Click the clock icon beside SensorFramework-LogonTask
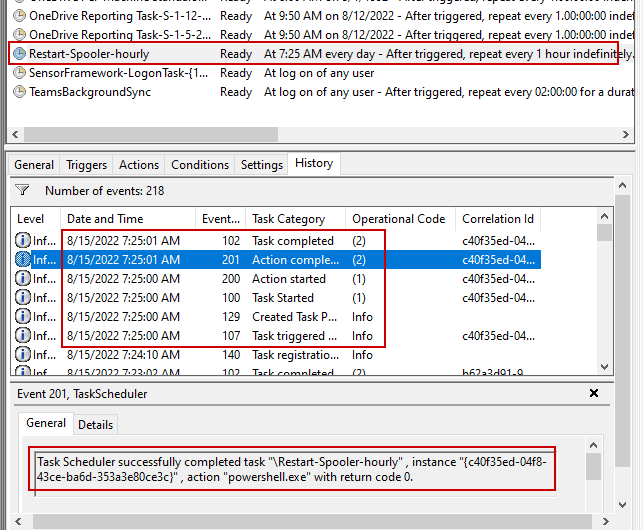 19,73
